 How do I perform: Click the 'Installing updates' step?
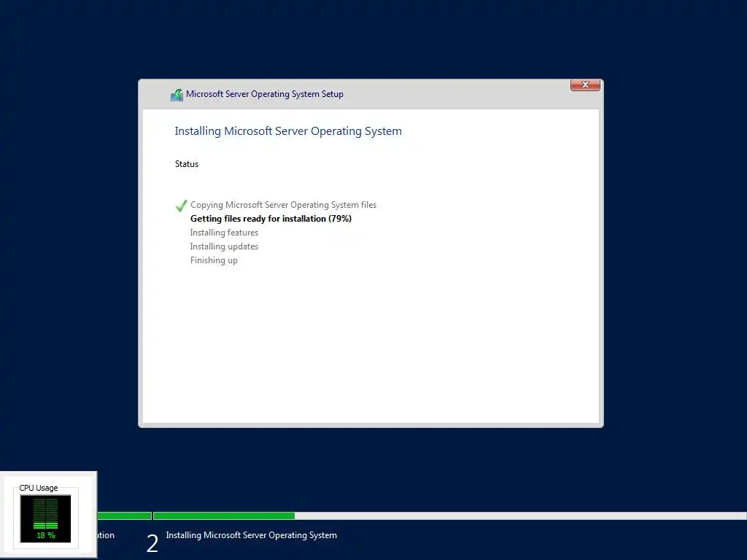[x=225, y=246]
